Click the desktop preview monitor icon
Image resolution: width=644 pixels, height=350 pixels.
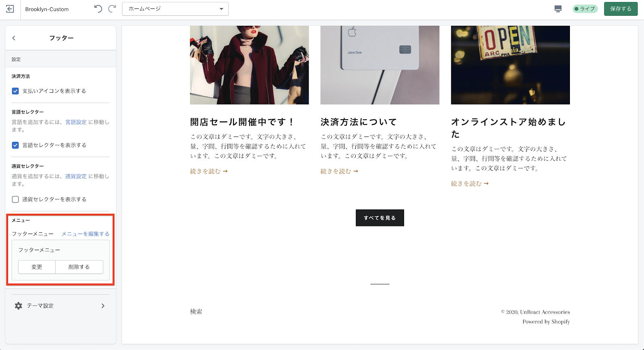[558, 9]
